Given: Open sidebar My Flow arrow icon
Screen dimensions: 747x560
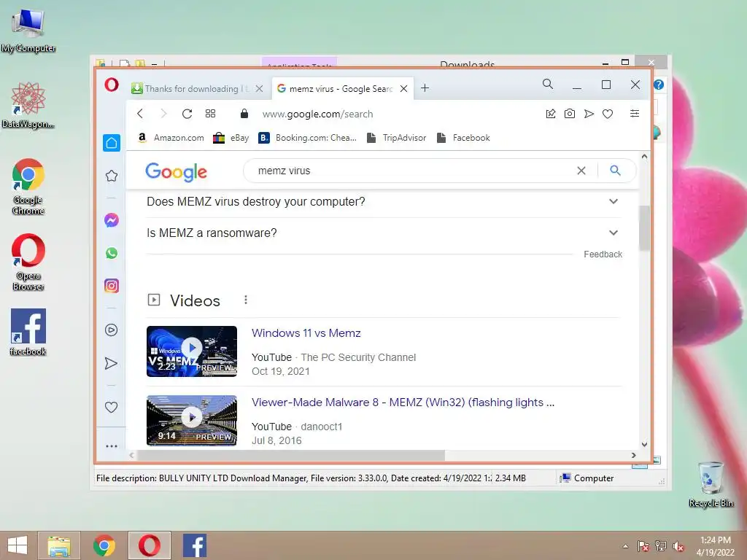Looking at the screenshot, I should 111,363.
